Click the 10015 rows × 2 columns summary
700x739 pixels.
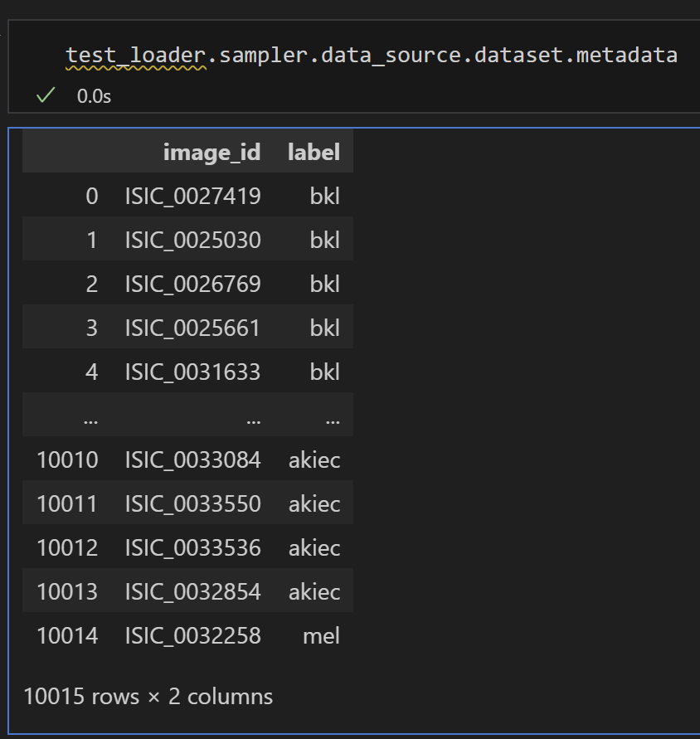pos(148,697)
